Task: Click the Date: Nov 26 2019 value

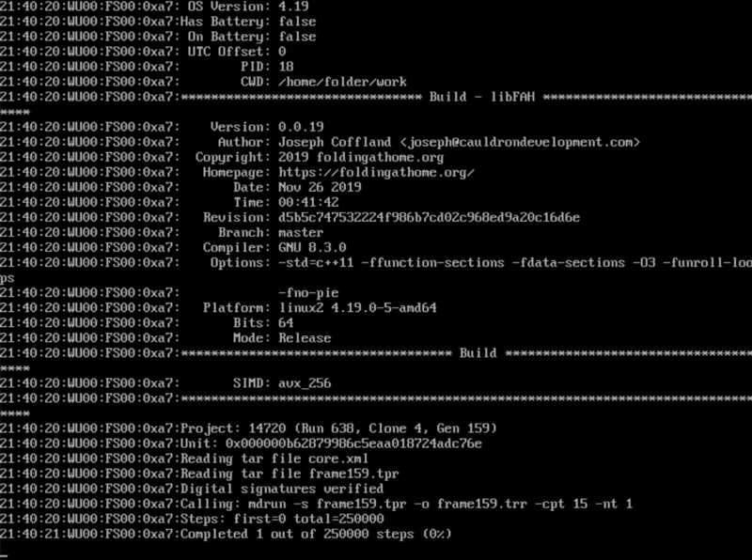Action: tap(320, 187)
